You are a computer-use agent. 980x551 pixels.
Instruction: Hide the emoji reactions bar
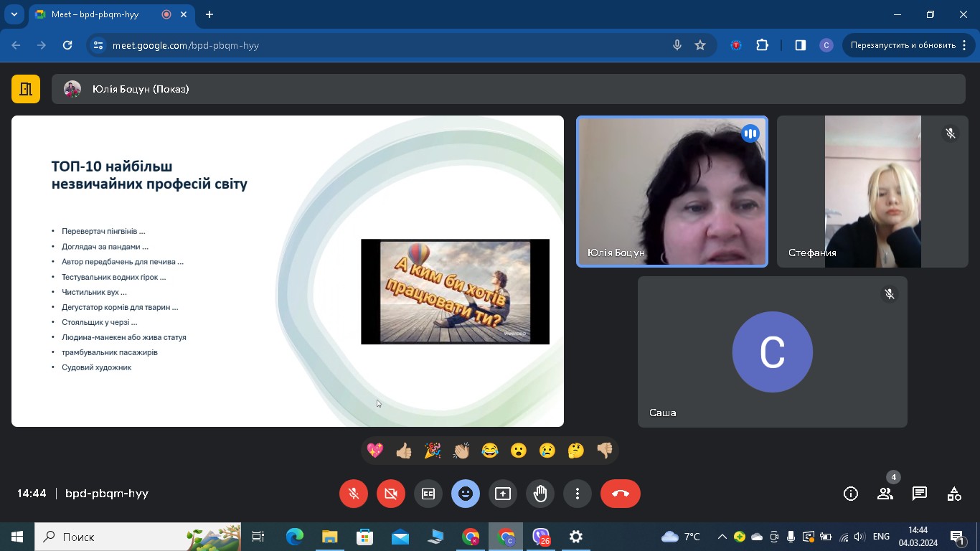(466, 494)
